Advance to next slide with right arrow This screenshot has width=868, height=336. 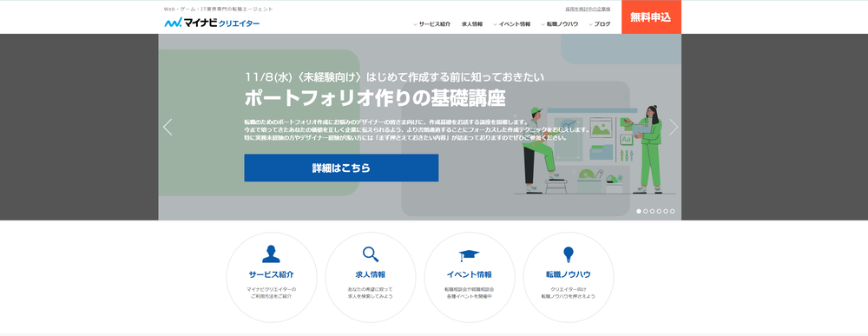(x=674, y=128)
